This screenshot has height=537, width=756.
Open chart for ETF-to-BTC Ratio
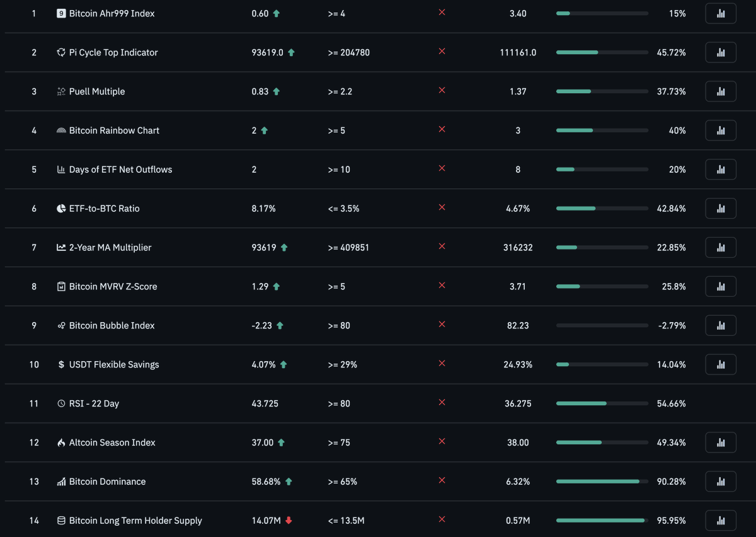721,209
